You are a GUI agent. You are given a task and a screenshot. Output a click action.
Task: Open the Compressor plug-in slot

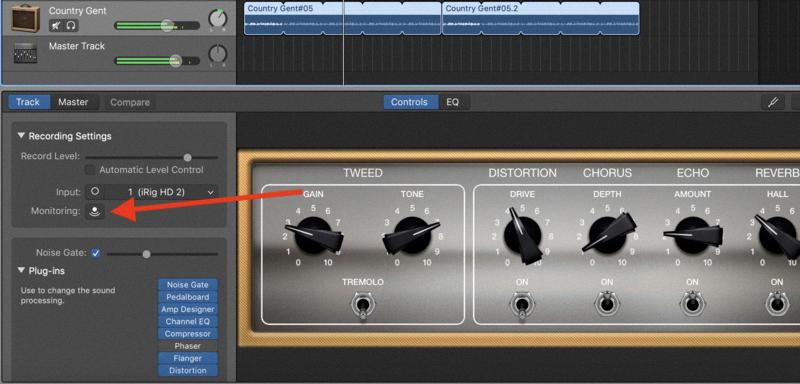(x=188, y=334)
